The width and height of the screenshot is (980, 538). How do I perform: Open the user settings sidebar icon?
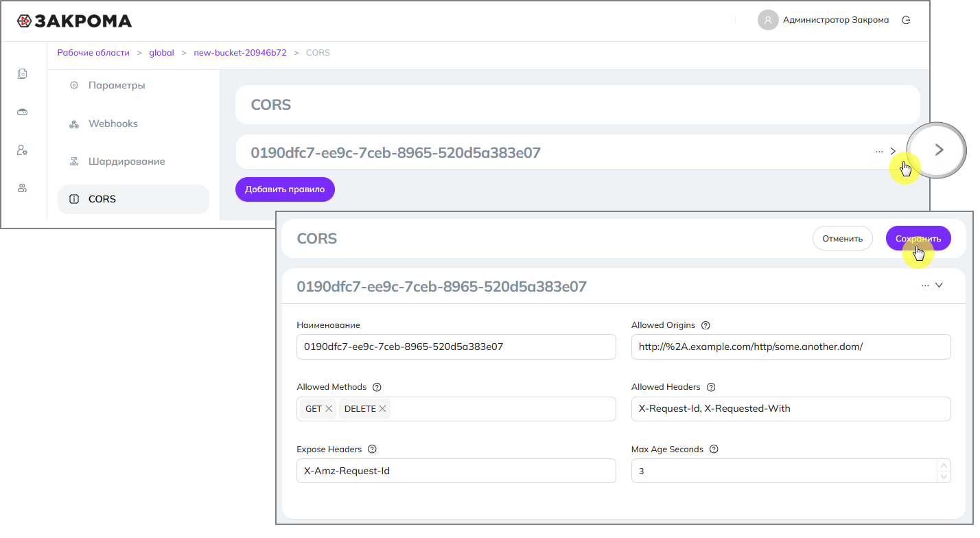click(x=23, y=150)
